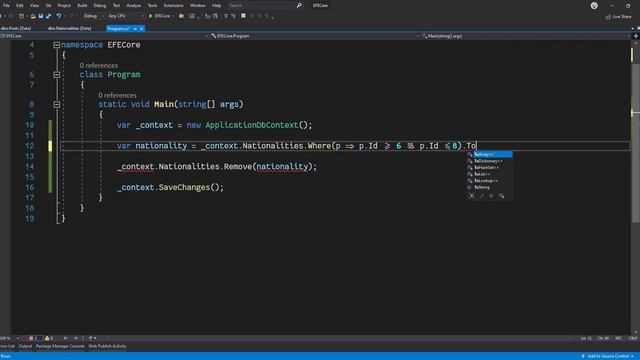This screenshot has width=640, height=360.
Task: Open the Tools menu
Action: [x=152, y=5]
